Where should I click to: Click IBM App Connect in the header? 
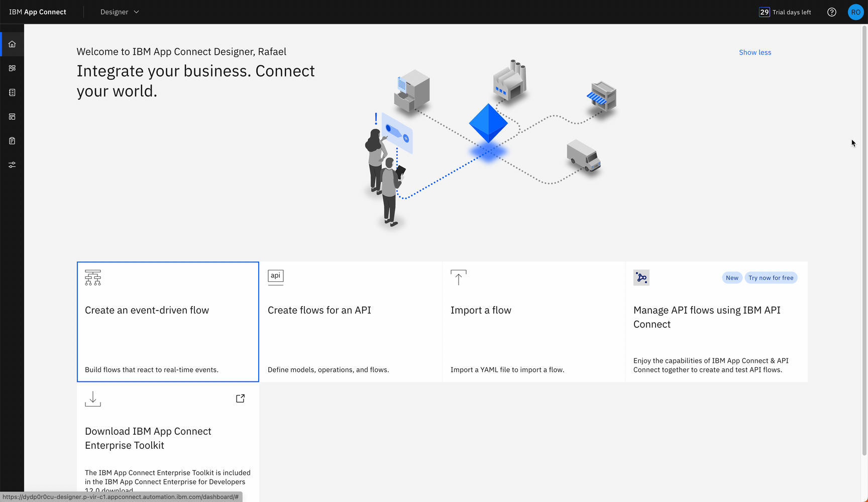tap(37, 12)
